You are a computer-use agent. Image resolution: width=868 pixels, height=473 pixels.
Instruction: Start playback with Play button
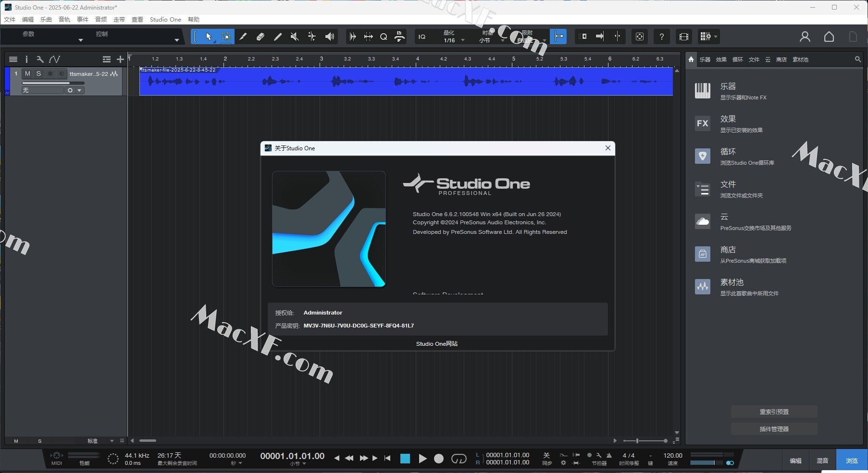(x=422, y=459)
